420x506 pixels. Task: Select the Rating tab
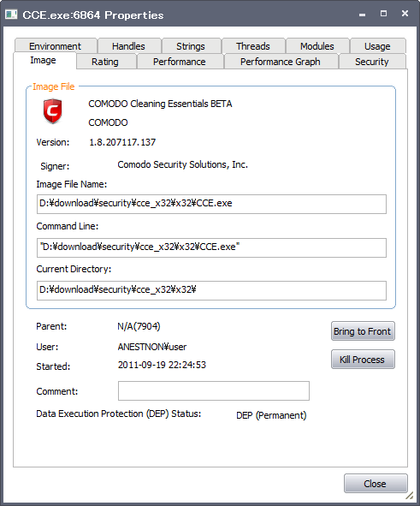(x=105, y=62)
